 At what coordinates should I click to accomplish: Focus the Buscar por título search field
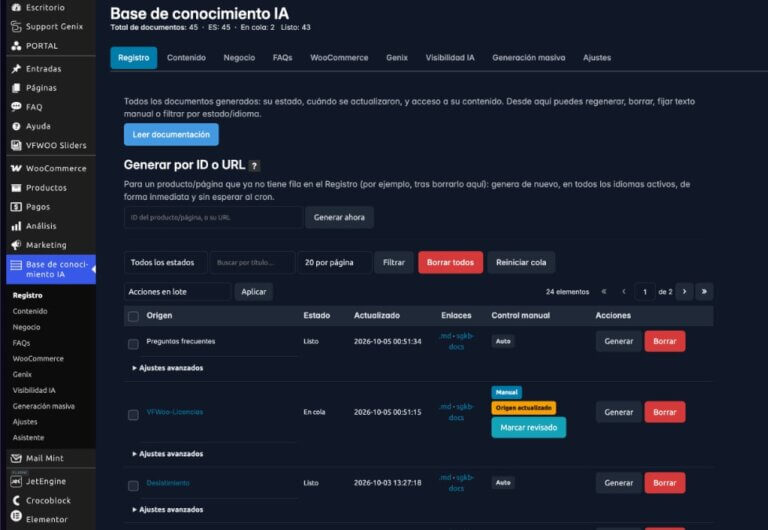(252, 263)
